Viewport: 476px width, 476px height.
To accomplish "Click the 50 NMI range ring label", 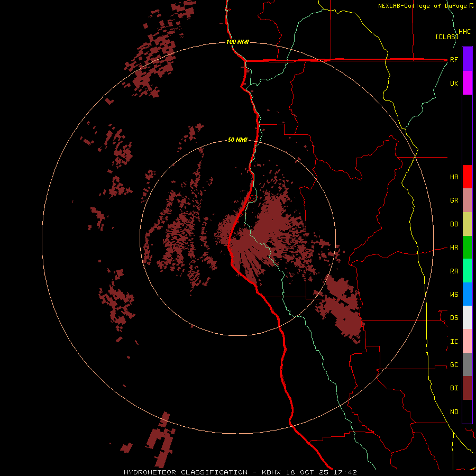I will pos(237,140).
